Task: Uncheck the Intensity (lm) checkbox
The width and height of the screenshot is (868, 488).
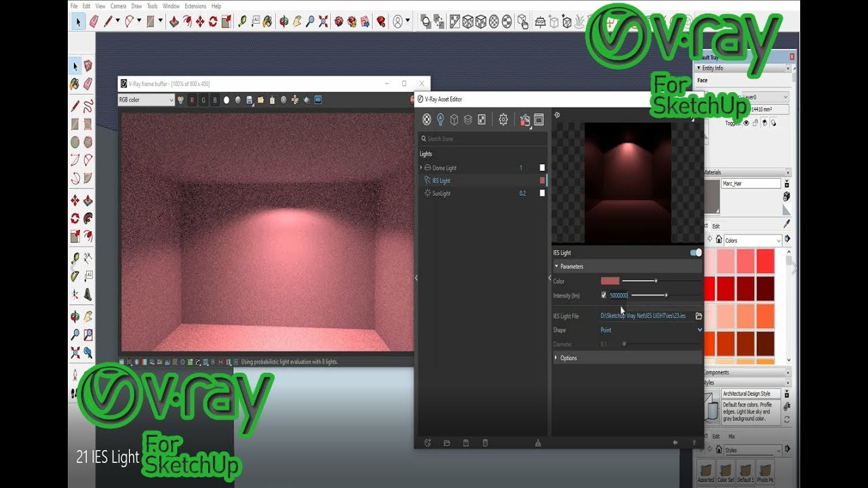Action: [604, 295]
